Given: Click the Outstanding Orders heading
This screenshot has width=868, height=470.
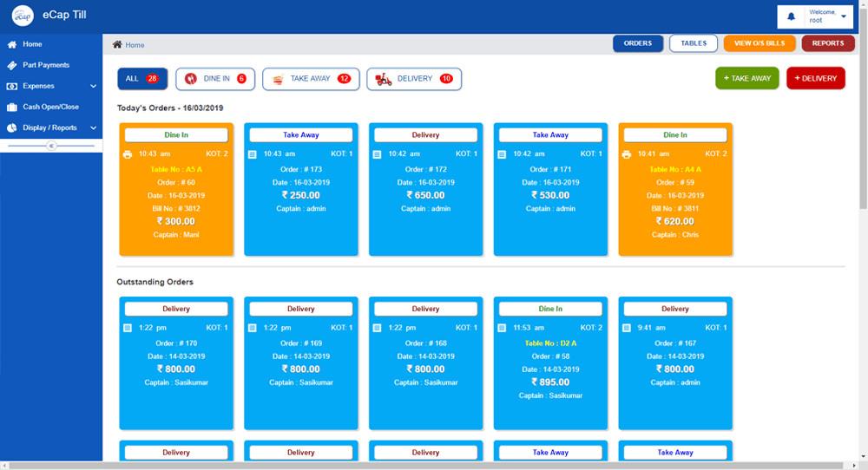Looking at the screenshot, I should pyautogui.click(x=155, y=282).
